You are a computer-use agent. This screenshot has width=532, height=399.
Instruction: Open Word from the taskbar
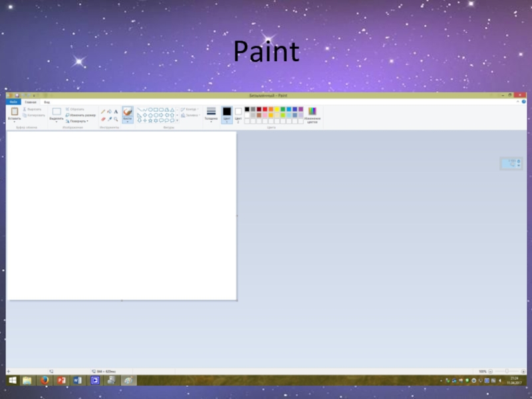tap(78, 380)
